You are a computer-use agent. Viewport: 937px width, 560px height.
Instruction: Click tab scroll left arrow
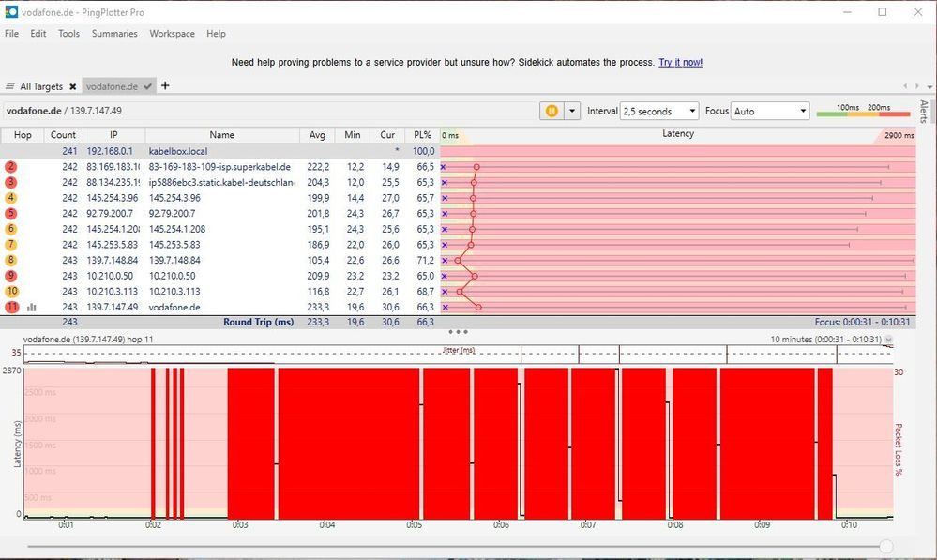pyautogui.click(x=905, y=86)
